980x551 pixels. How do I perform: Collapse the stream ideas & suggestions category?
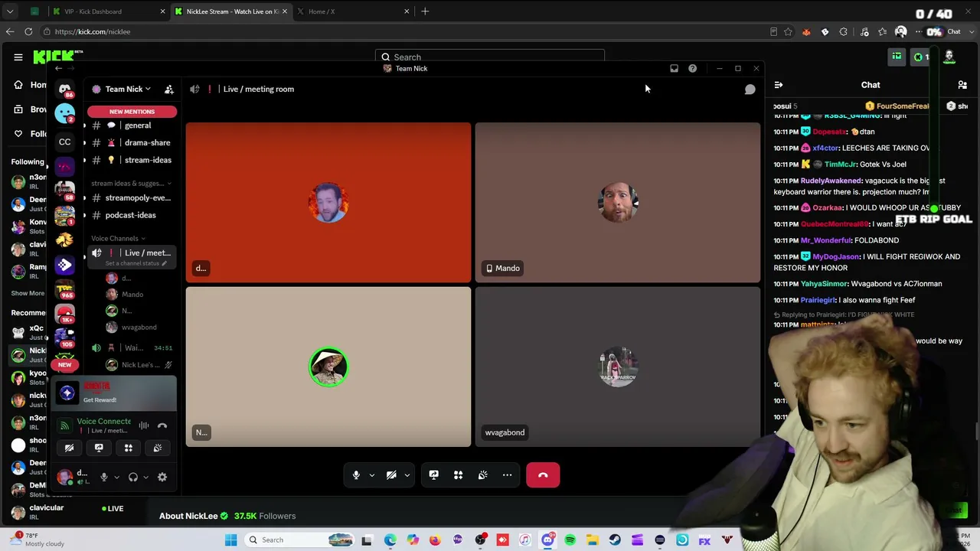(x=131, y=184)
